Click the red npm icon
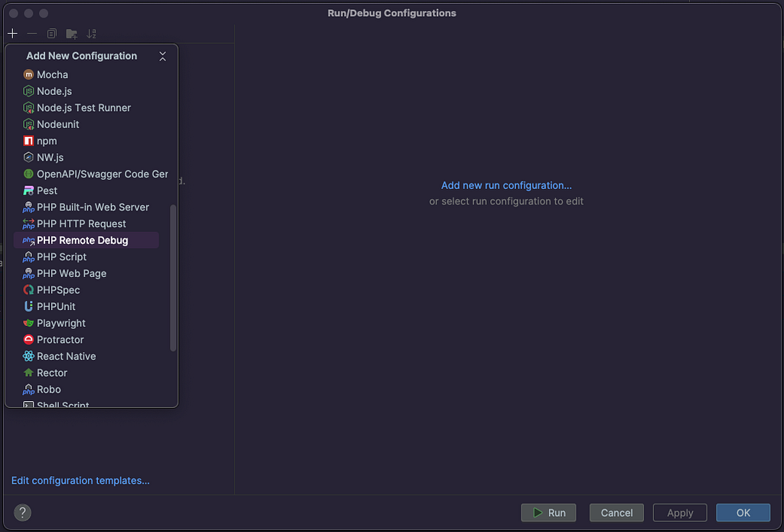The image size is (784, 532). tap(28, 141)
